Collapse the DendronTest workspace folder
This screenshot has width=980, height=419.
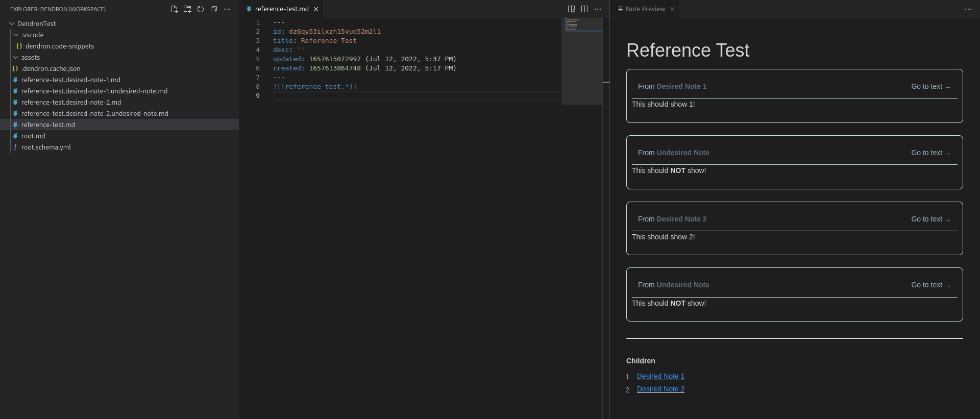12,24
